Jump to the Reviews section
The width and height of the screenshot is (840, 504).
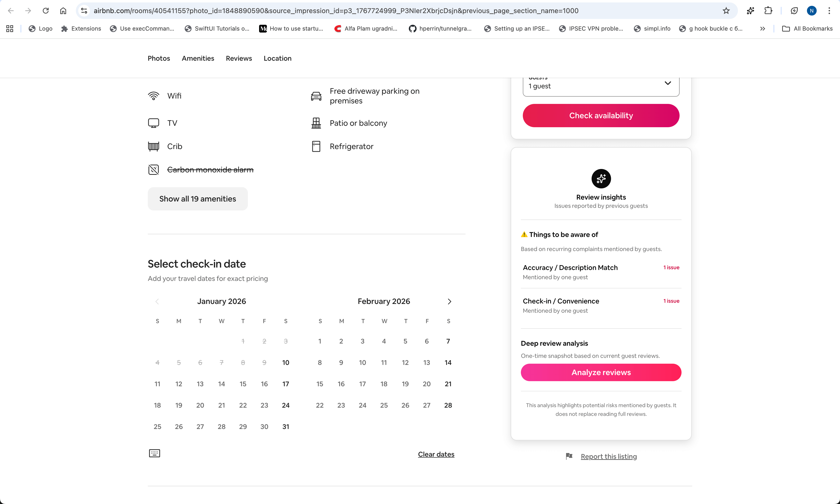click(x=239, y=59)
